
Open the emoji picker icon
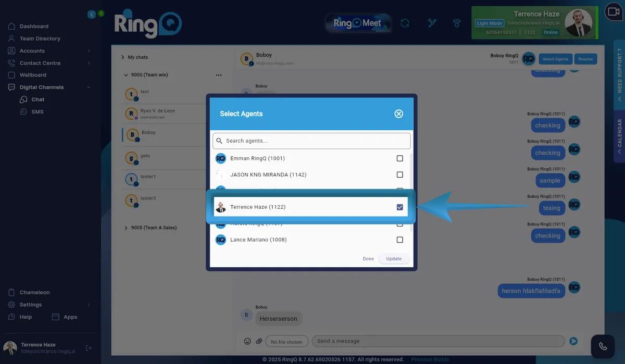[247, 342]
